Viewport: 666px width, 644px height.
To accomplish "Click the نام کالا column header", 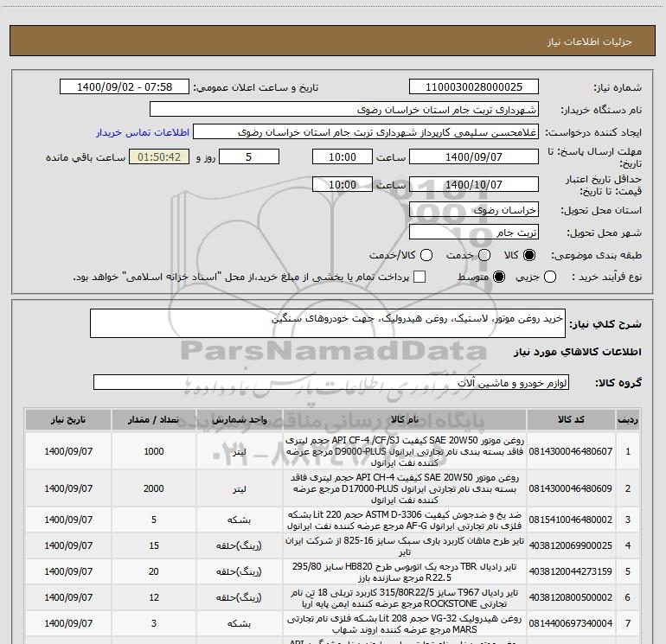I will [x=405, y=420].
